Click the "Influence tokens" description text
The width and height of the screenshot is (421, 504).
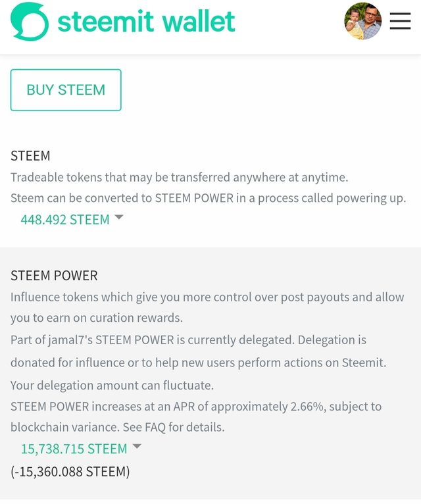pyautogui.click(x=207, y=297)
